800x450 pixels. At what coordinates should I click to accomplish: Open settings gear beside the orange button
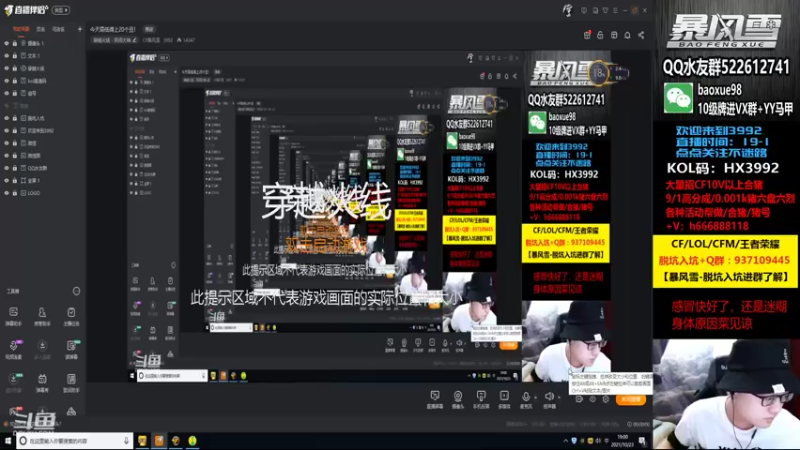606,399
